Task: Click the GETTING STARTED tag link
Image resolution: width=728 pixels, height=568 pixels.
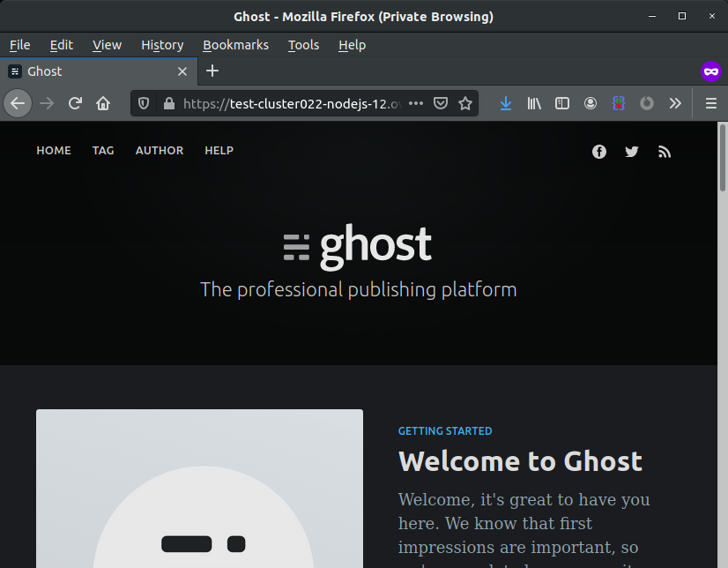Action: pos(445,430)
